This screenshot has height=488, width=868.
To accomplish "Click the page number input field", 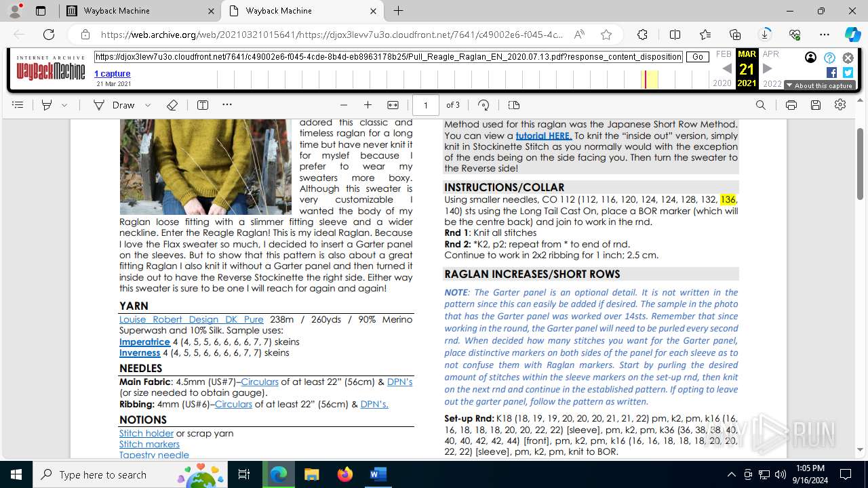I will pos(426,105).
